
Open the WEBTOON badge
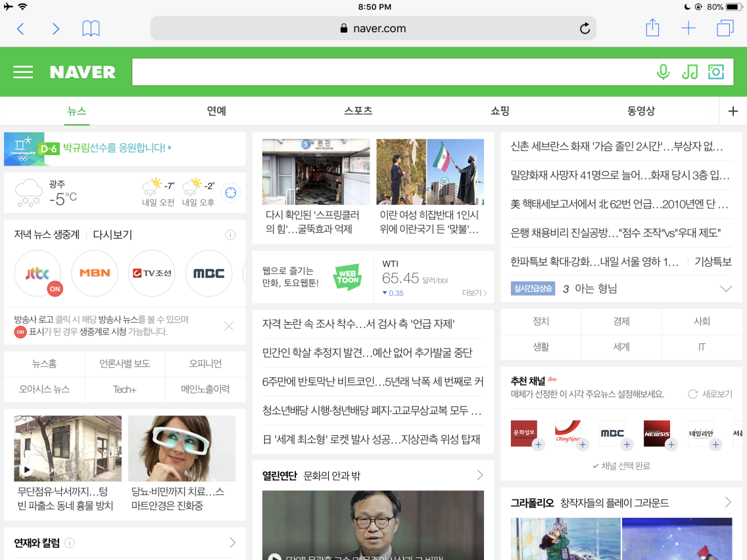click(x=347, y=277)
